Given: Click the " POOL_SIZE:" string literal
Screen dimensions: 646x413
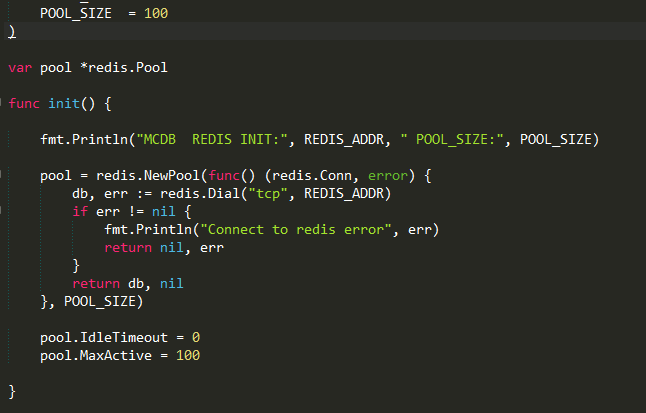Looking at the screenshot, I should [452, 139].
